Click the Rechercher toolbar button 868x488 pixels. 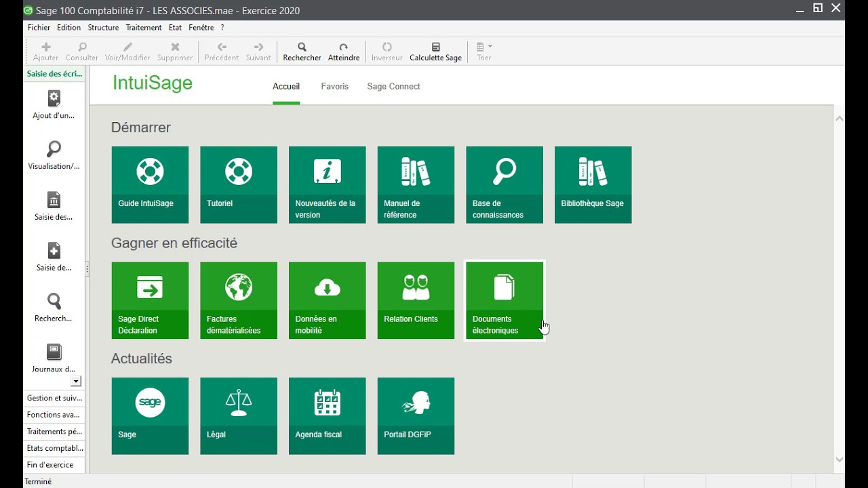(302, 52)
